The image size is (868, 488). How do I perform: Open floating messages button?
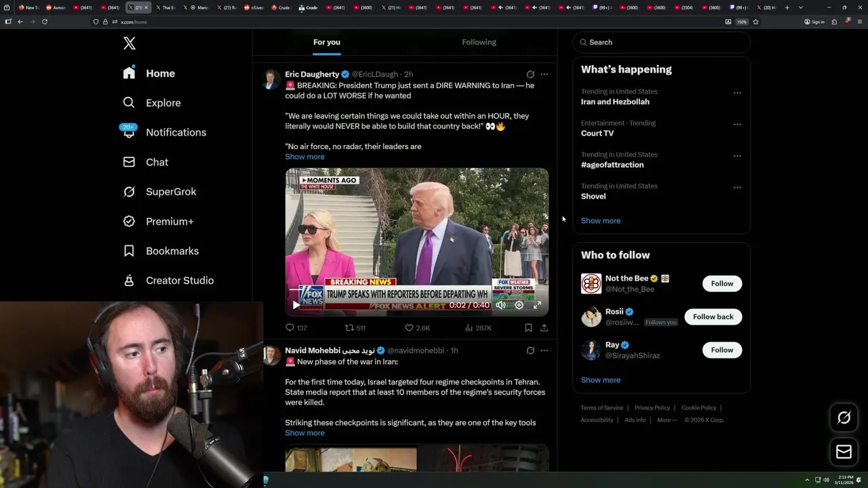844,452
